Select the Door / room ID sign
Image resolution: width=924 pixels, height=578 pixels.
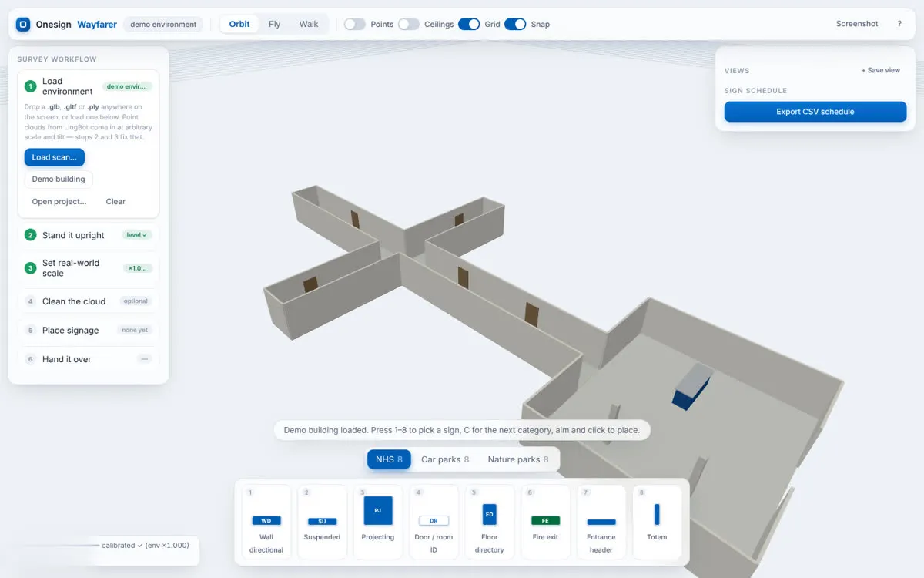pos(434,521)
